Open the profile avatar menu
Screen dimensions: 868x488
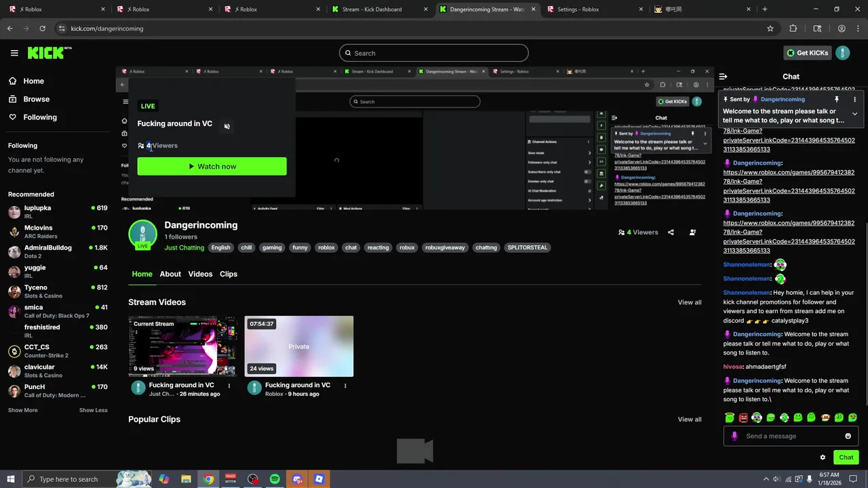842,53
